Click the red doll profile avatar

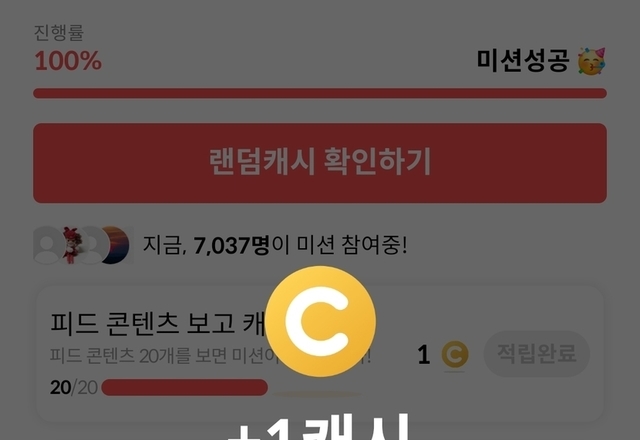point(71,245)
